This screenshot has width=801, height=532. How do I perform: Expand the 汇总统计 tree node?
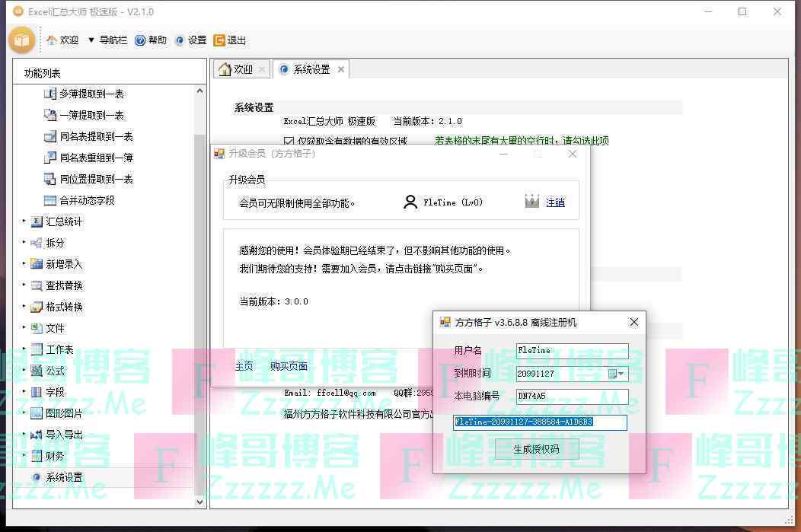pos(24,221)
